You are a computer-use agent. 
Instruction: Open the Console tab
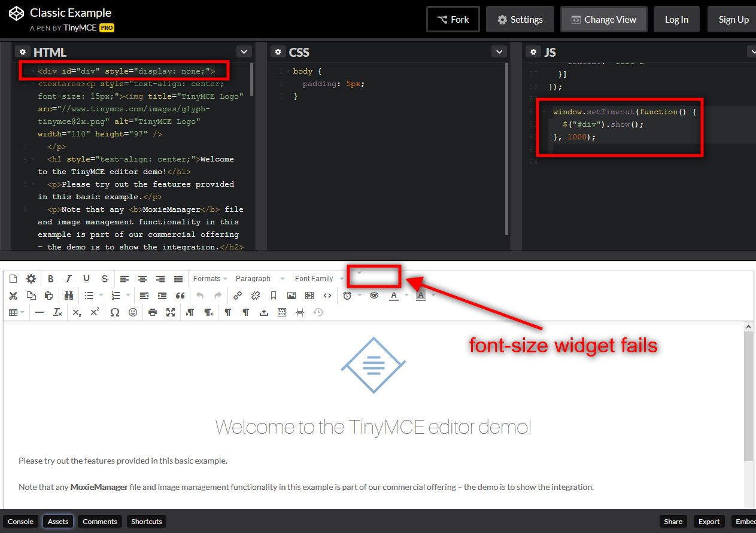(20, 522)
